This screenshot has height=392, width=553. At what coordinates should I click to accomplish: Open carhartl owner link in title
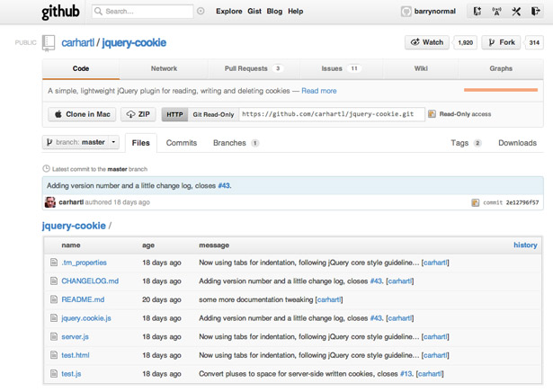(x=78, y=42)
